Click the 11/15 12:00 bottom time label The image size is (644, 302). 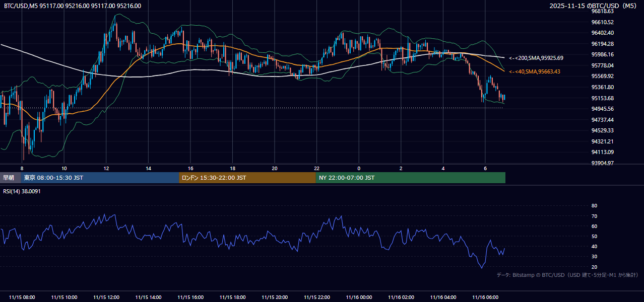click(106, 297)
